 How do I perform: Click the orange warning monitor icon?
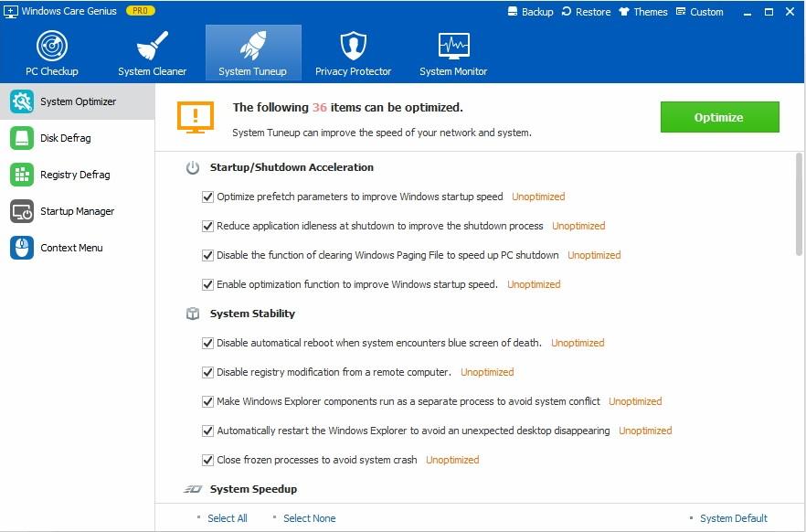(x=196, y=118)
